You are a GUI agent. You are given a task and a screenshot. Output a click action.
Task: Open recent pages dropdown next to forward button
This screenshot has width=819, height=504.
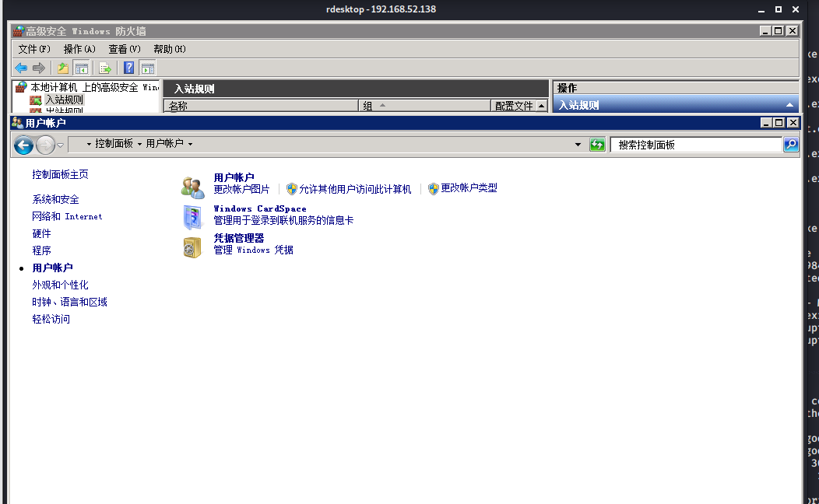pos(60,145)
